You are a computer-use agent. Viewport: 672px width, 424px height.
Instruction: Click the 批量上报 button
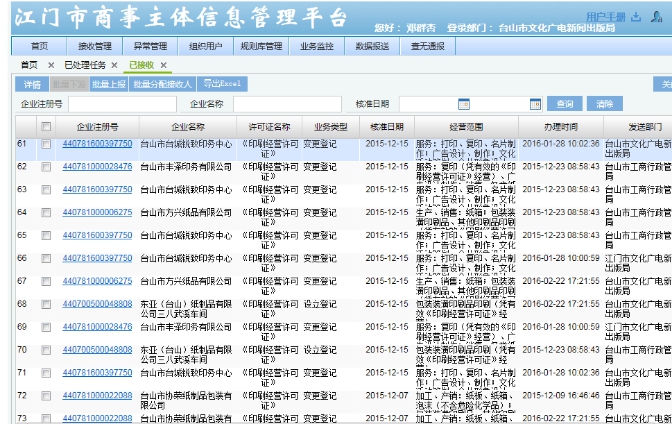click(109, 84)
